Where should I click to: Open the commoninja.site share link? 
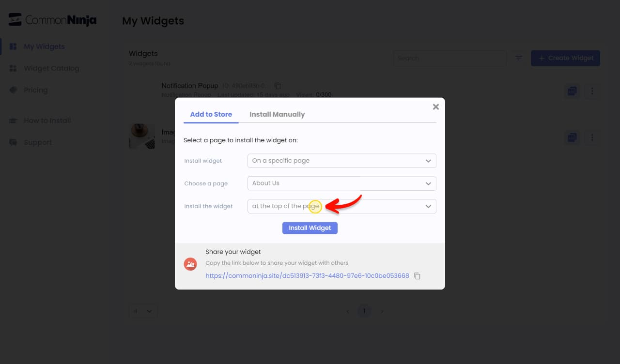pyautogui.click(x=308, y=276)
